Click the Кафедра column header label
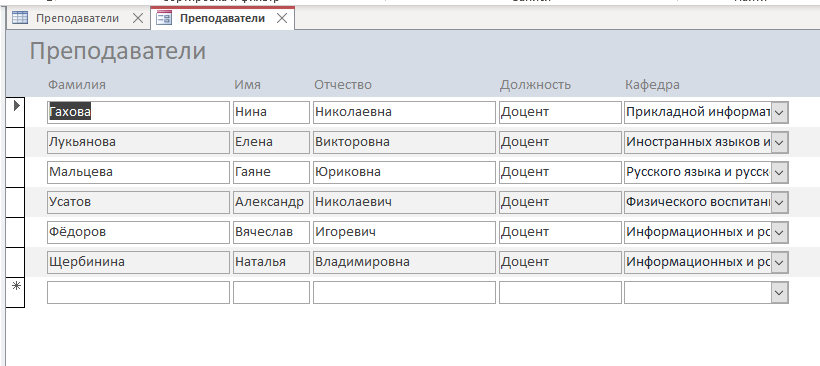The image size is (820, 366). pos(652,85)
